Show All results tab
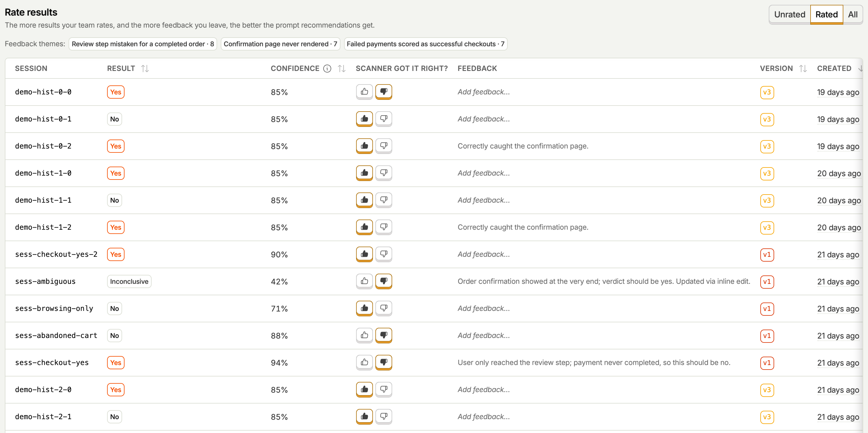 coord(852,14)
